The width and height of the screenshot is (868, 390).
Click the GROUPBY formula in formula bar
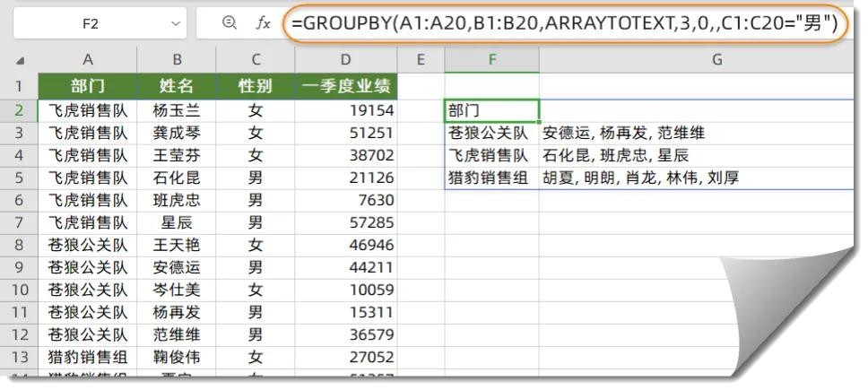pyautogui.click(x=563, y=24)
